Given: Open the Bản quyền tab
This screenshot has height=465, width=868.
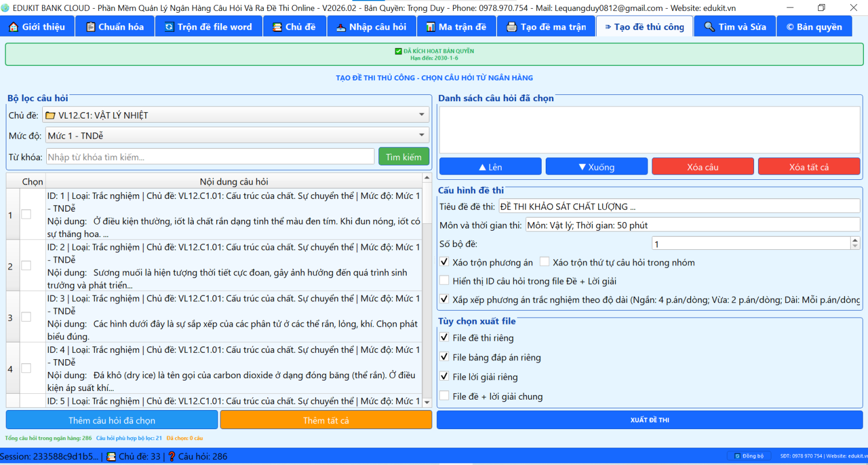Looking at the screenshot, I should point(814,27).
